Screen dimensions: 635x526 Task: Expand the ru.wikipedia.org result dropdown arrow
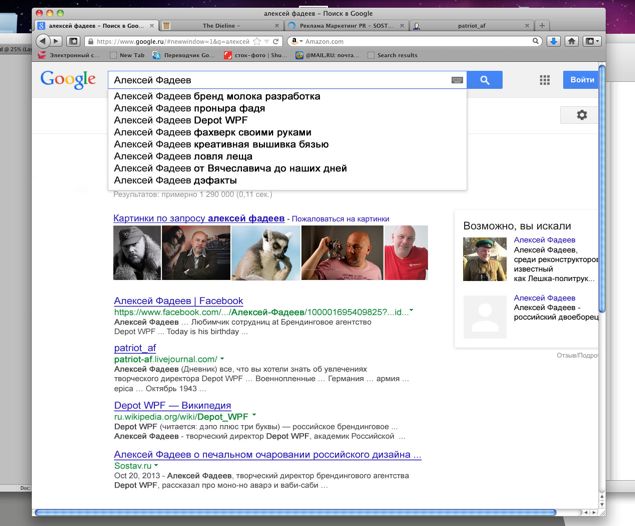point(254,415)
